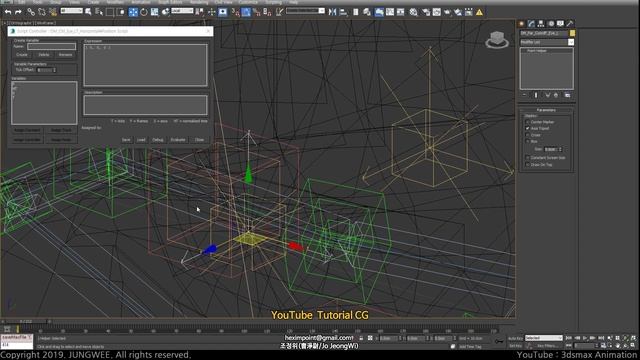Click the Name field under Create Variable
640x360 pixels.
(x=51, y=47)
